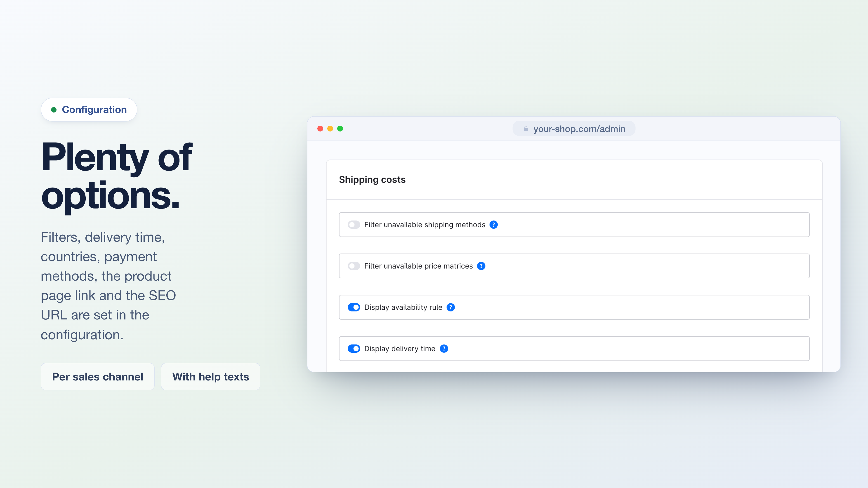Click the Filter unavailable price matrices label
The image size is (868, 488).
click(x=418, y=266)
